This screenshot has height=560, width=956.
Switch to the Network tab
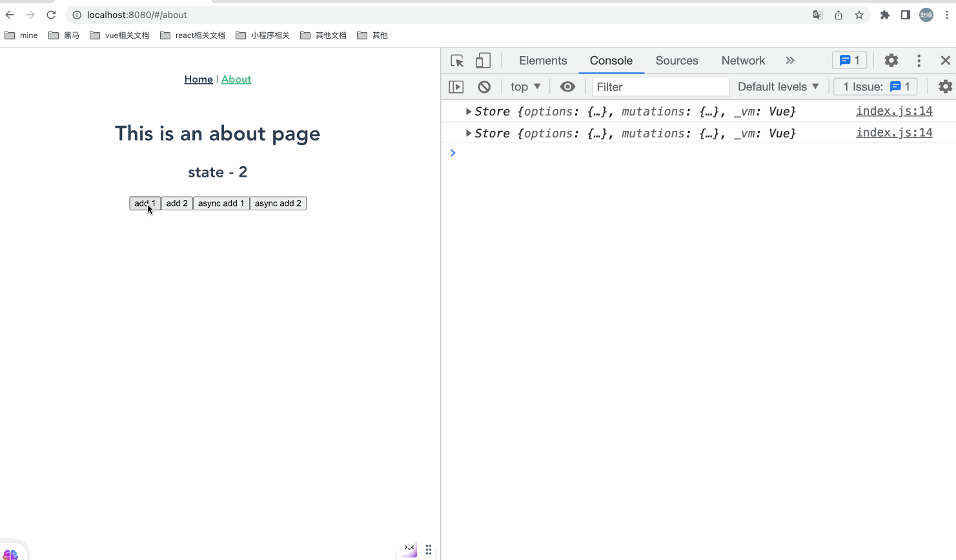tap(743, 61)
